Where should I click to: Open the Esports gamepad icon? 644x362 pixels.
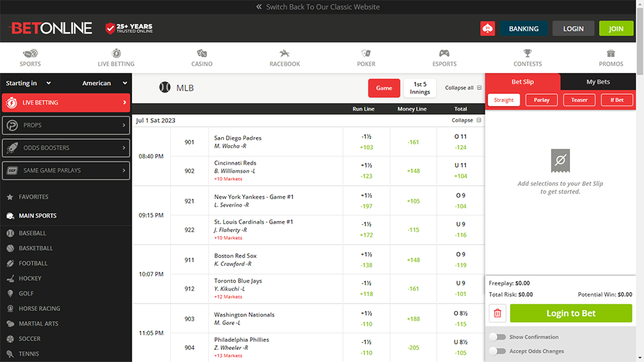[444, 54]
